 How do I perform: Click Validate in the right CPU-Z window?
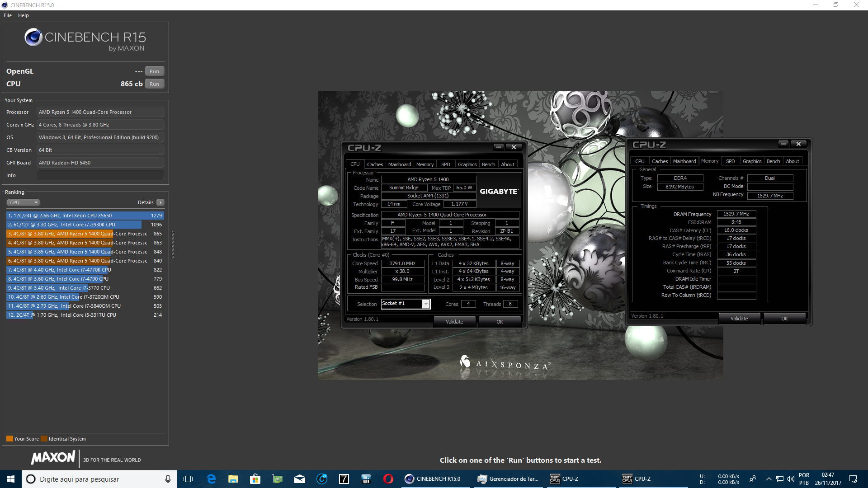pos(739,319)
